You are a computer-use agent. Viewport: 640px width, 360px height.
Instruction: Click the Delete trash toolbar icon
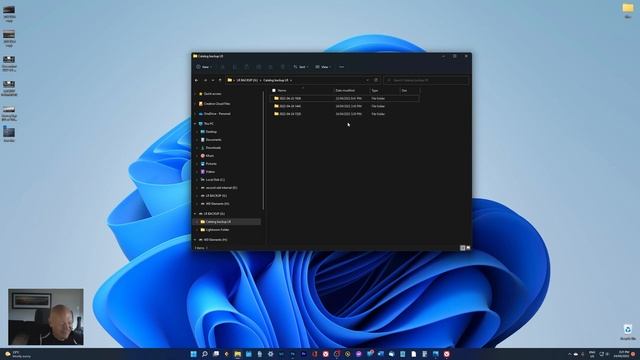tap(283, 67)
